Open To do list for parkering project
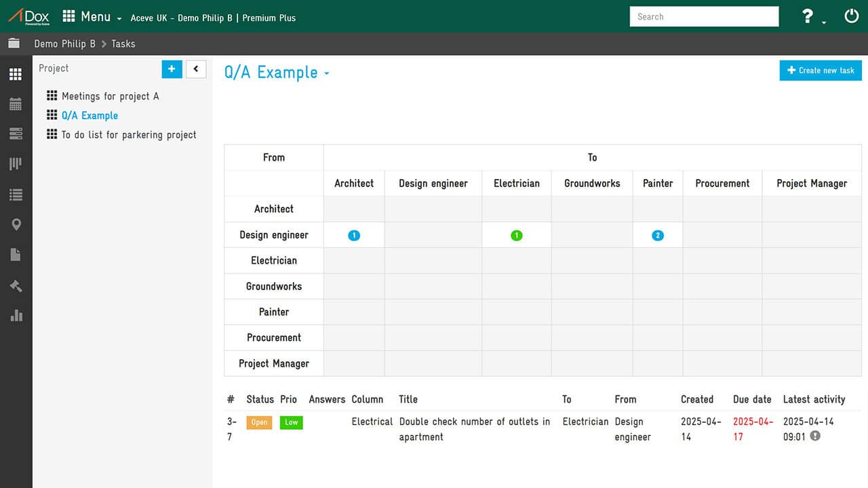Image resolution: width=868 pixels, height=488 pixels. [x=128, y=135]
